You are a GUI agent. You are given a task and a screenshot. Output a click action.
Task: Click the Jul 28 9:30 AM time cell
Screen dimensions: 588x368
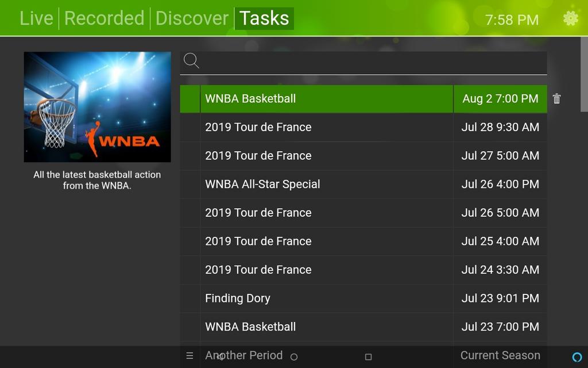pos(500,127)
